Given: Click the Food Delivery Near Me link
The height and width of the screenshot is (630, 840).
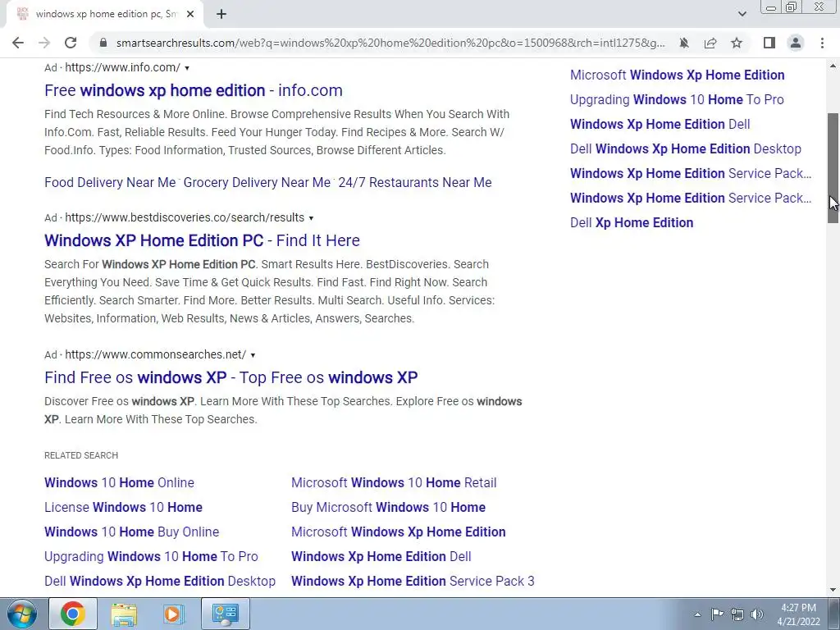Looking at the screenshot, I should point(110,183).
